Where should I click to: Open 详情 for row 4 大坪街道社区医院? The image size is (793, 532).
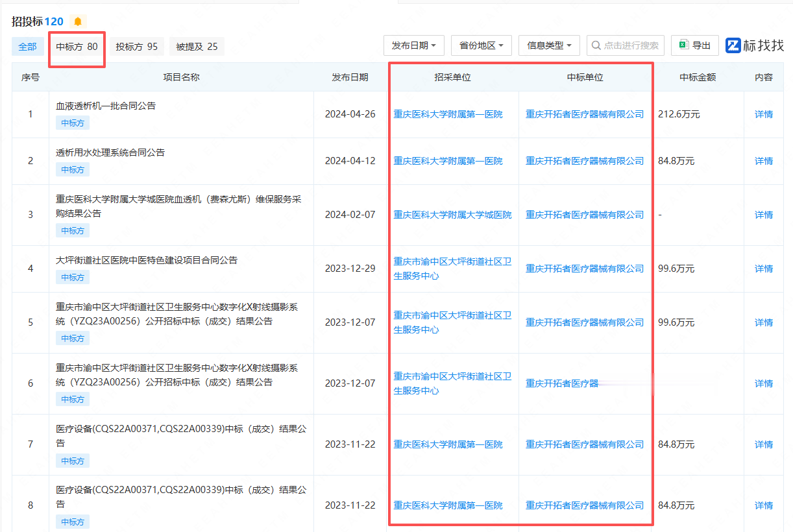pyautogui.click(x=764, y=269)
